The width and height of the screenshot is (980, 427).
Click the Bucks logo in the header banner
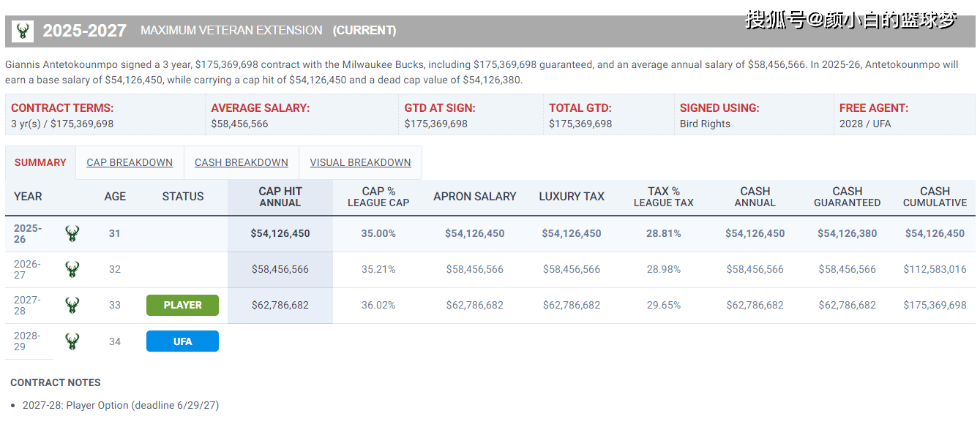point(23,31)
